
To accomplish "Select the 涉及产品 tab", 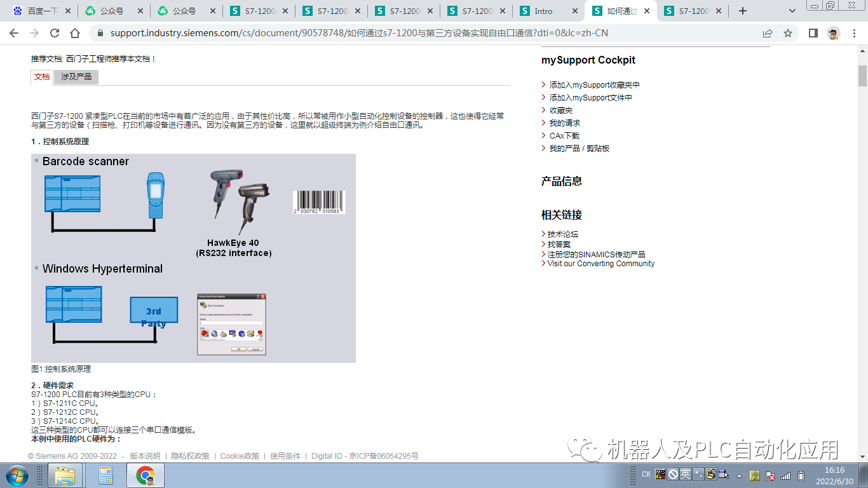I will coord(76,77).
